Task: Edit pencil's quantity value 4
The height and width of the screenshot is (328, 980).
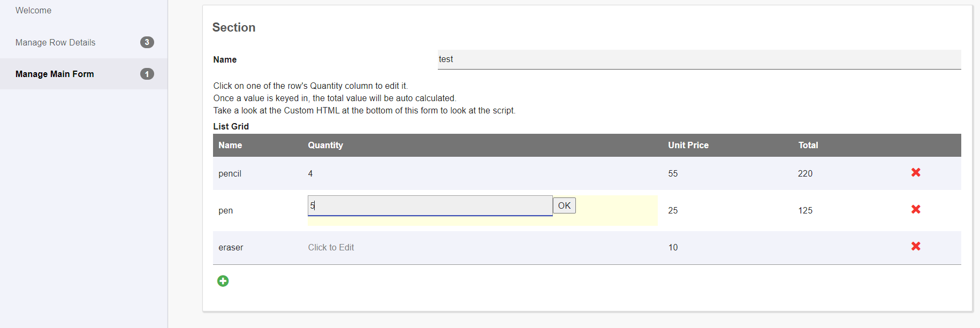Action: [x=310, y=173]
